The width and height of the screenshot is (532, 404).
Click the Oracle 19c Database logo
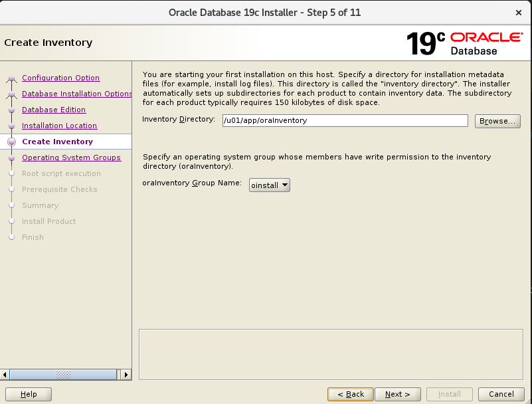pos(464,43)
